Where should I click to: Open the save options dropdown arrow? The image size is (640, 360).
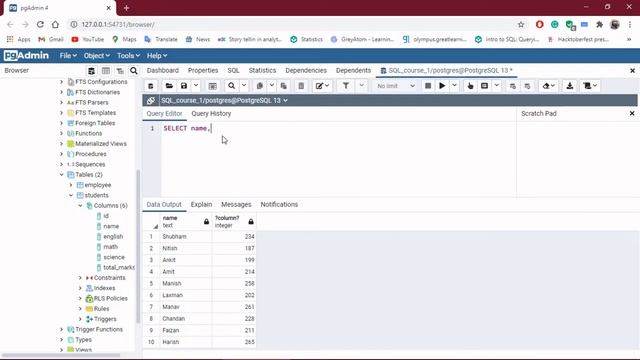point(196,86)
